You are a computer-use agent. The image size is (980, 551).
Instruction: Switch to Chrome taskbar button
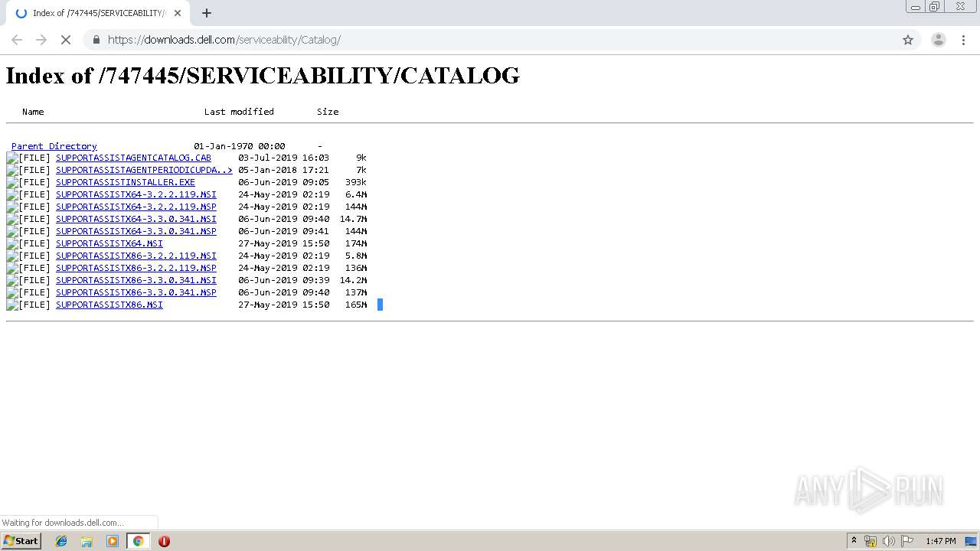point(138,541)
